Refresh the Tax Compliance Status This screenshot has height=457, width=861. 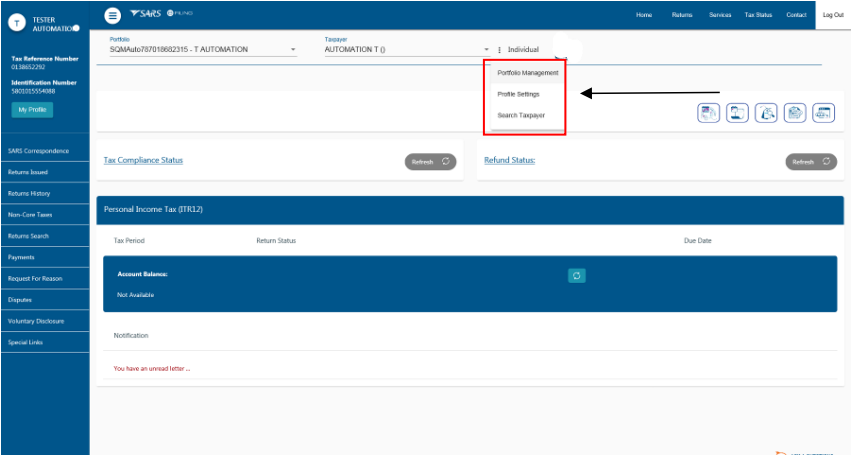pyautogui.click(x=431, y=162)
